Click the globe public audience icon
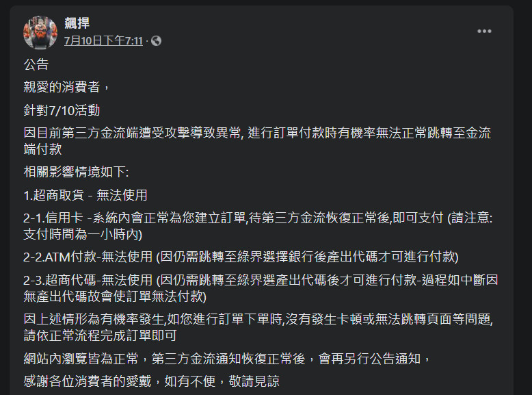The image size is (532, 395). click(x=156, y=41)
